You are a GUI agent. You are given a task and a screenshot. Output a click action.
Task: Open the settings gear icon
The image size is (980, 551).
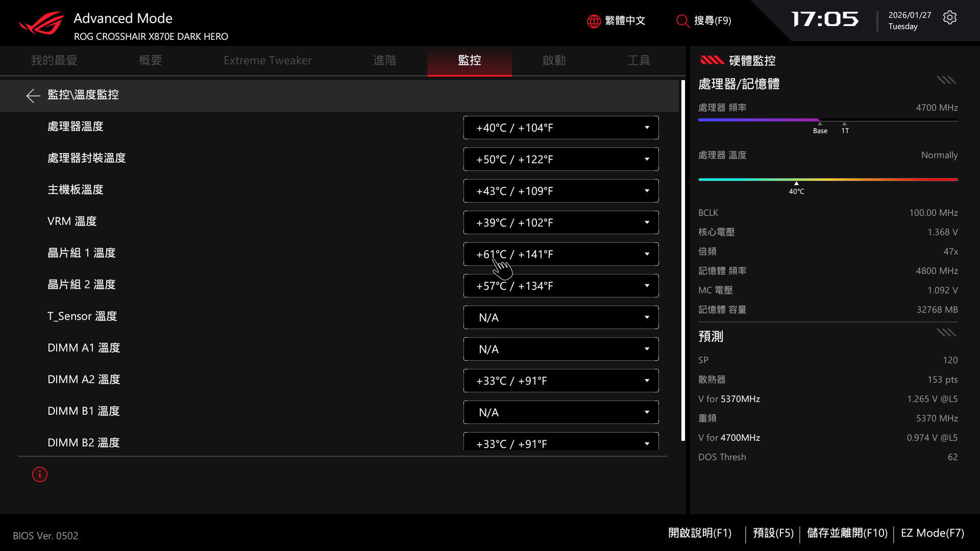tap(949, 18)
